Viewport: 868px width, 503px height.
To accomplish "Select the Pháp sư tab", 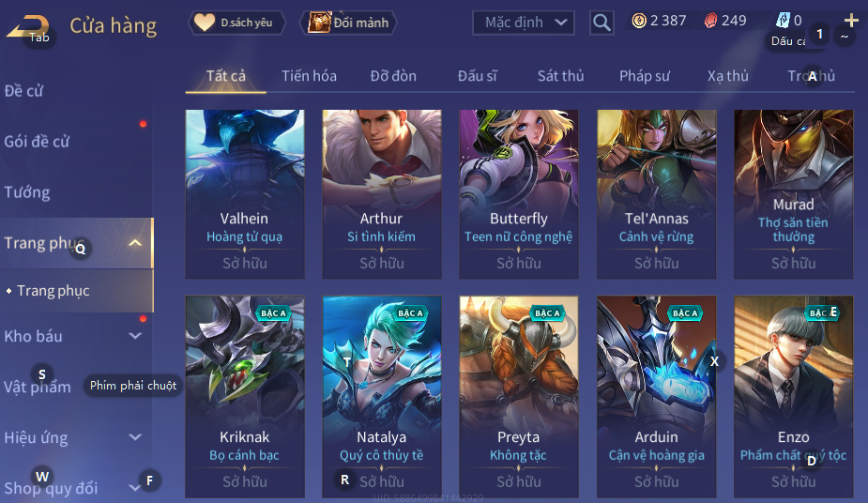I will 645,76.
